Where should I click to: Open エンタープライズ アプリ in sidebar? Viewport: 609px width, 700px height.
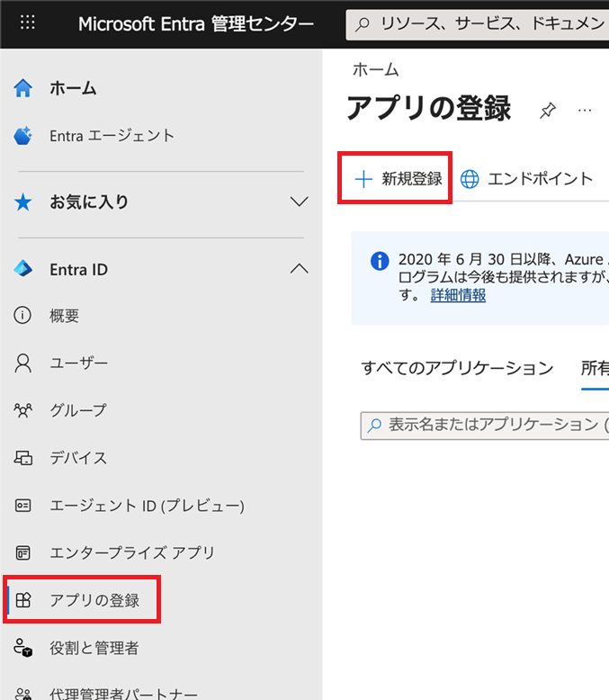[x=131, y=552]
